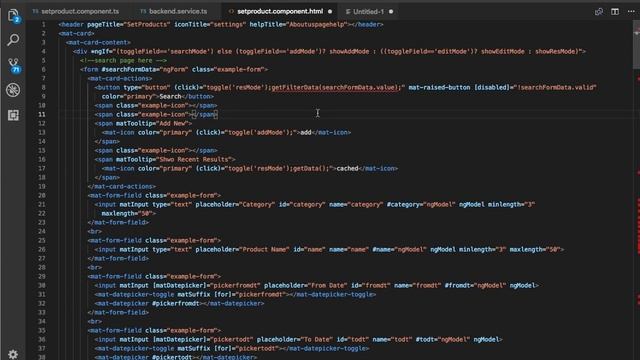Open the Search view in activity bar
The width and height of the screenshot is (640, 360).
(x=13, y=40)
